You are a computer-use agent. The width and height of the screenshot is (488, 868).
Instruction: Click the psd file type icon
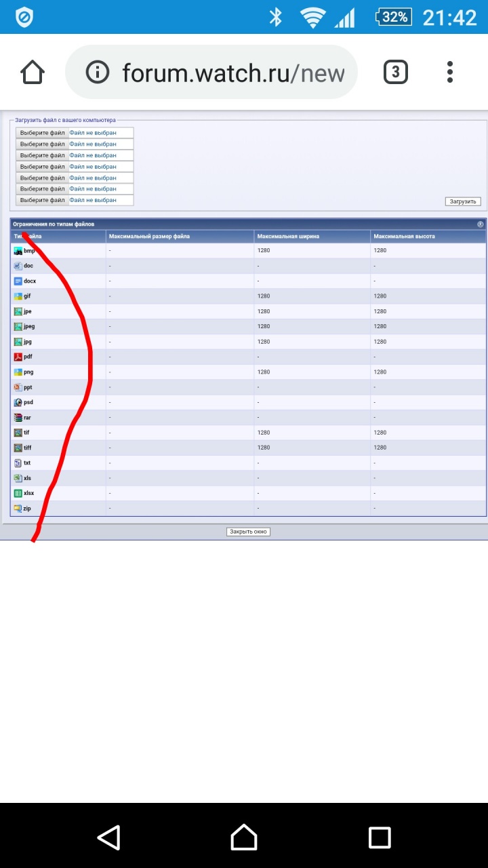click(18, 402)
